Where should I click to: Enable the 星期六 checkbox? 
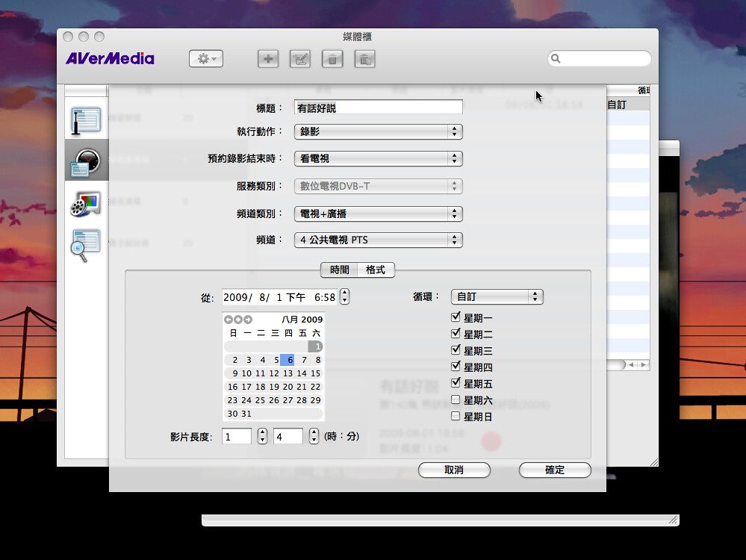pos(456,399)
